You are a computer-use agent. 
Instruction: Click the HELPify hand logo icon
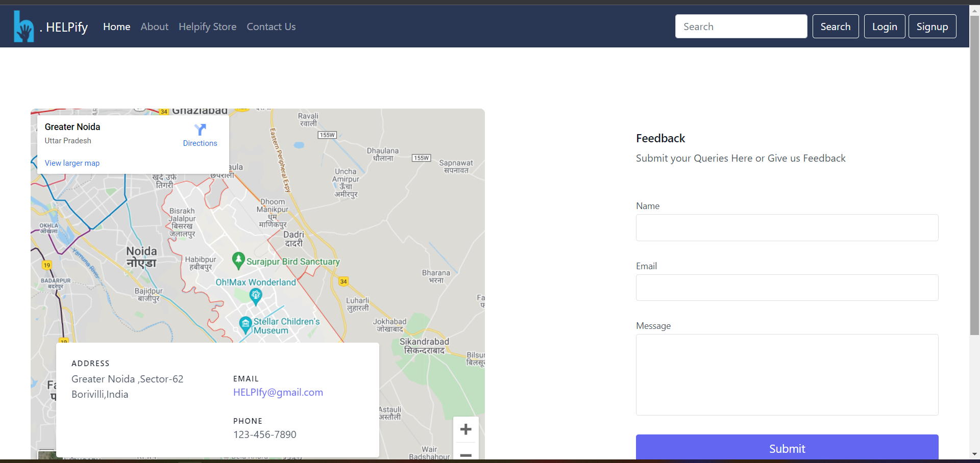click(24, 27)
